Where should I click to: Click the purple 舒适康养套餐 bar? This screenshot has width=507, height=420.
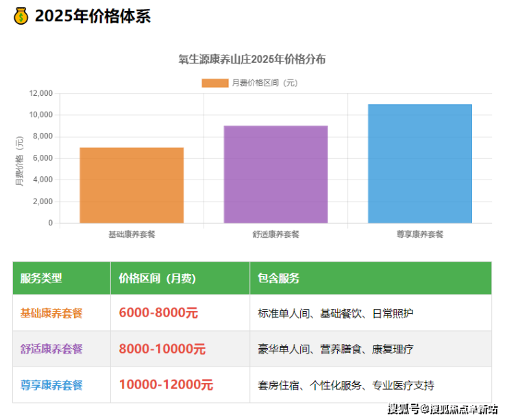(x=275, y=174)
